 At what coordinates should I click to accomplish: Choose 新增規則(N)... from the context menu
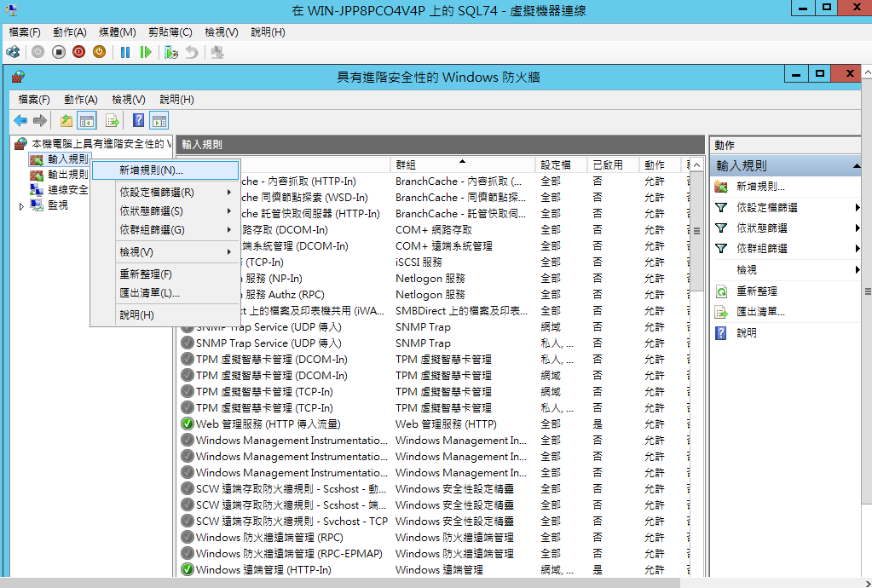click(x=165, y=170)
